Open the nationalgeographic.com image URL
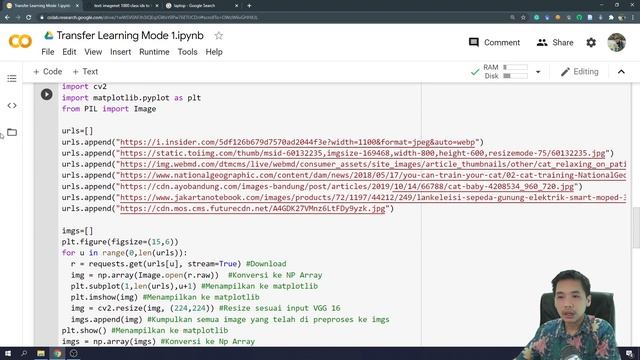640x360 pixels. click(x=373, y=176)
